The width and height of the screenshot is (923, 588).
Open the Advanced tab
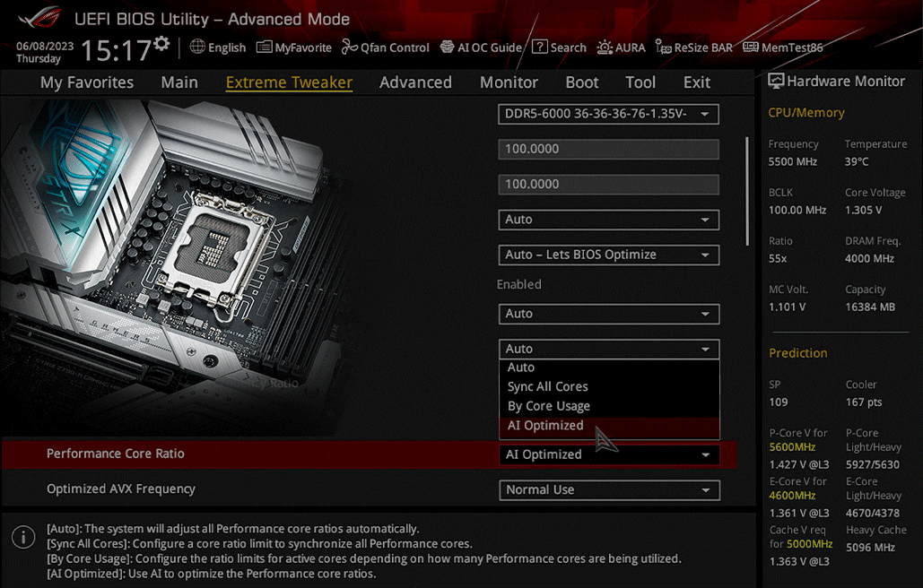pos(415,82)
